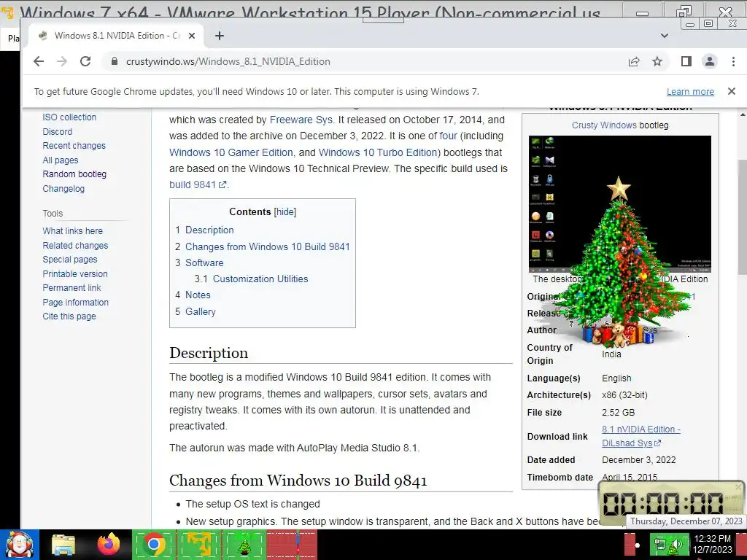Dismiss the Chrome update notification bar
This screenshot has height=560, width=747.
click(x=731, y=91)
